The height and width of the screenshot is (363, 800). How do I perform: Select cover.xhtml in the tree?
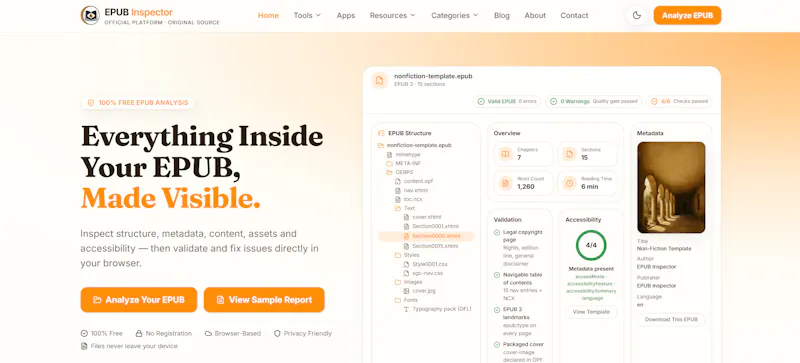427,217
